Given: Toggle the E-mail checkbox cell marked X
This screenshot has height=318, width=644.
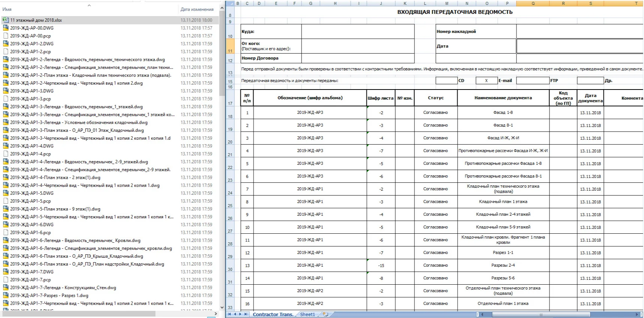Looking at the screenshot, I should 486,81.
